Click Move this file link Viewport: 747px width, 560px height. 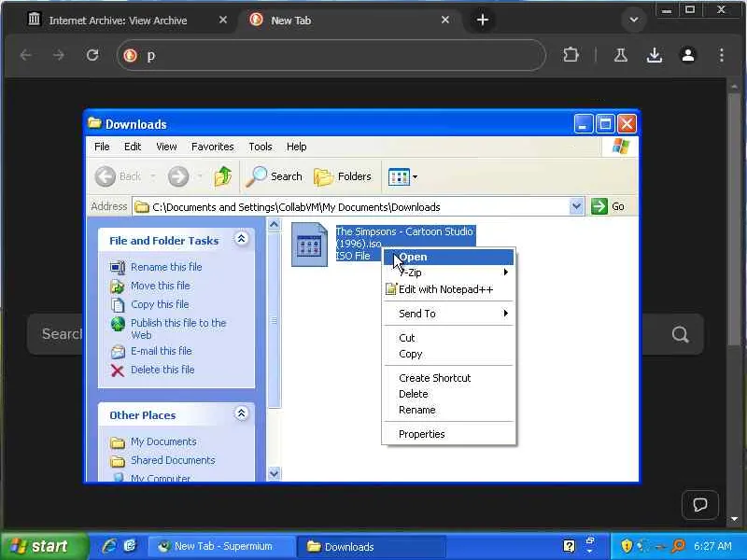(160, 286)
